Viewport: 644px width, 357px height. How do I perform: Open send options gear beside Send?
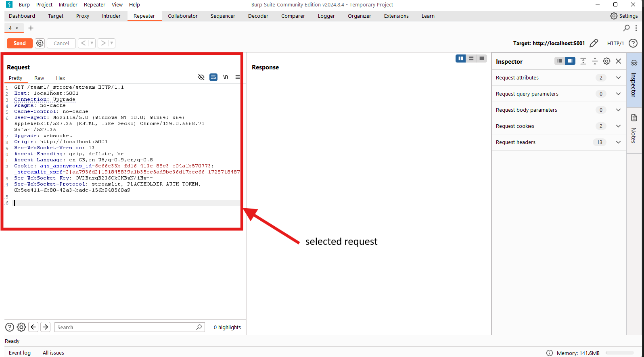[40, 43]
